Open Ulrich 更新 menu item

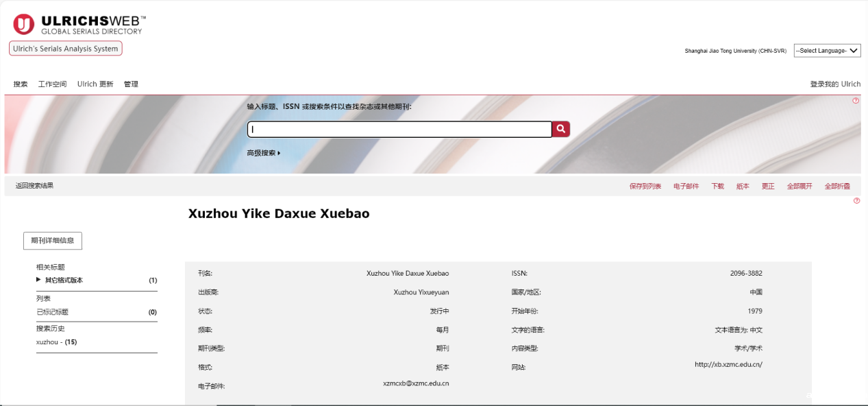(95, 84)
